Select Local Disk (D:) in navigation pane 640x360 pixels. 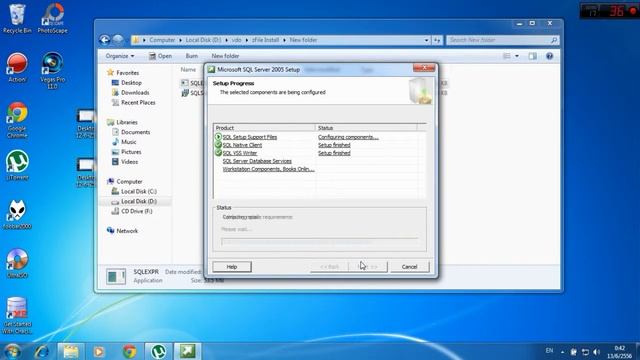139,201
